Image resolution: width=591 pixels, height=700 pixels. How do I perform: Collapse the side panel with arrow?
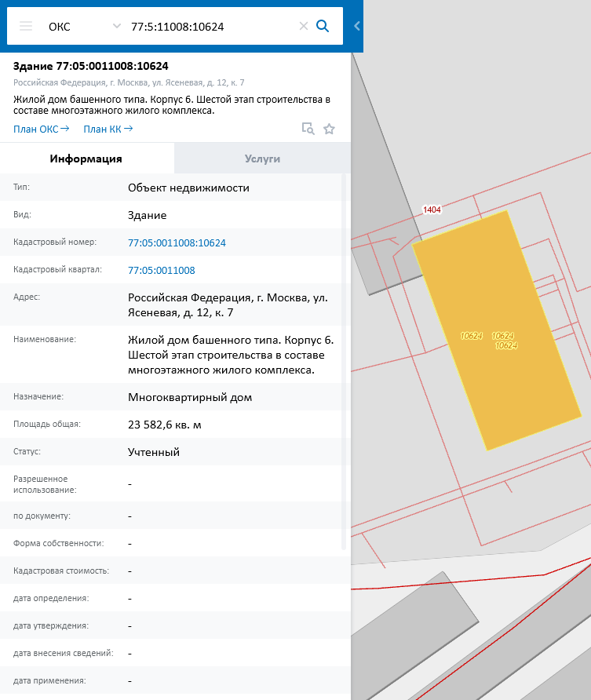357,26
